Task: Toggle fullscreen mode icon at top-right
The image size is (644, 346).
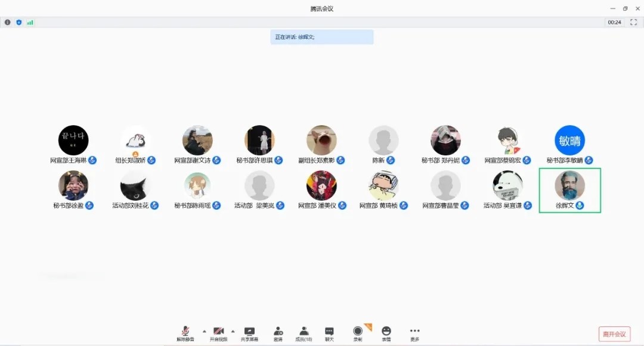Action: point(634,22)
